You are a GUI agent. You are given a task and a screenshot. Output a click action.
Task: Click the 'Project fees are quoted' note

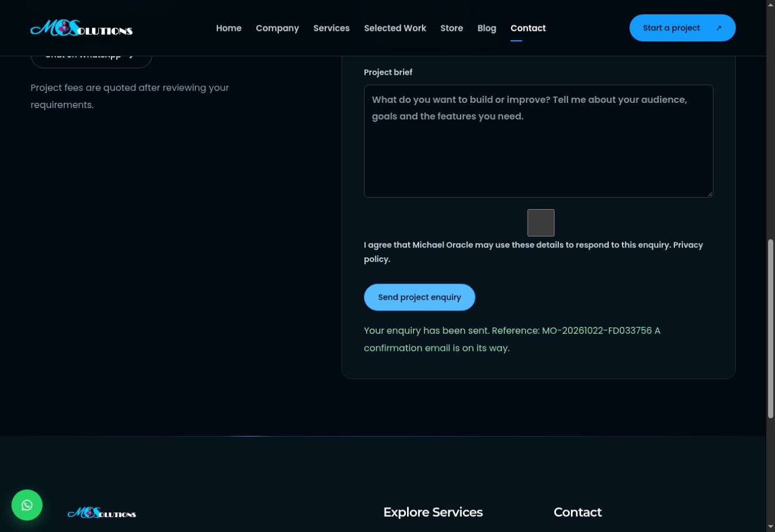click(130, 96)
